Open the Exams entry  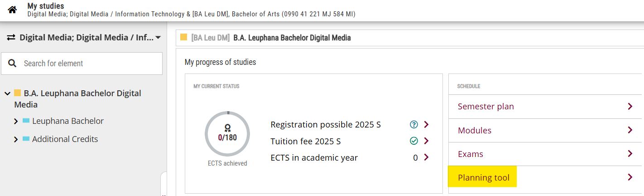[545, 154]
